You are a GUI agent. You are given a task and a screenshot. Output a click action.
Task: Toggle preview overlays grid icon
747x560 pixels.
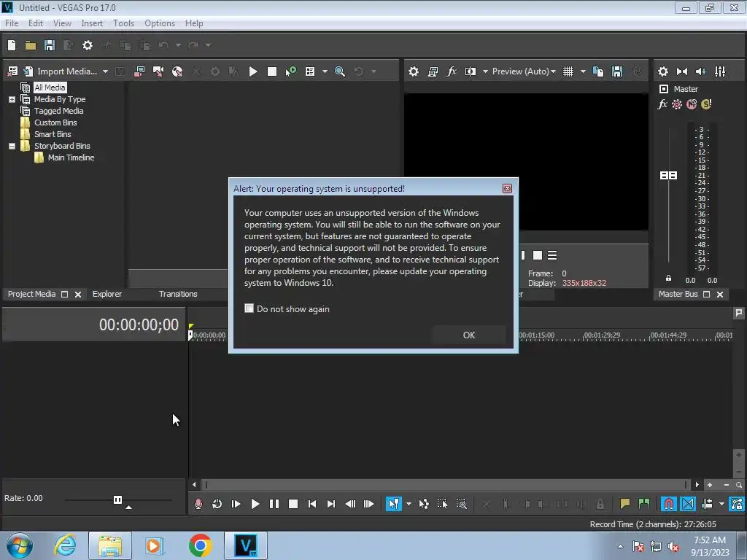(x=568, y=71)
